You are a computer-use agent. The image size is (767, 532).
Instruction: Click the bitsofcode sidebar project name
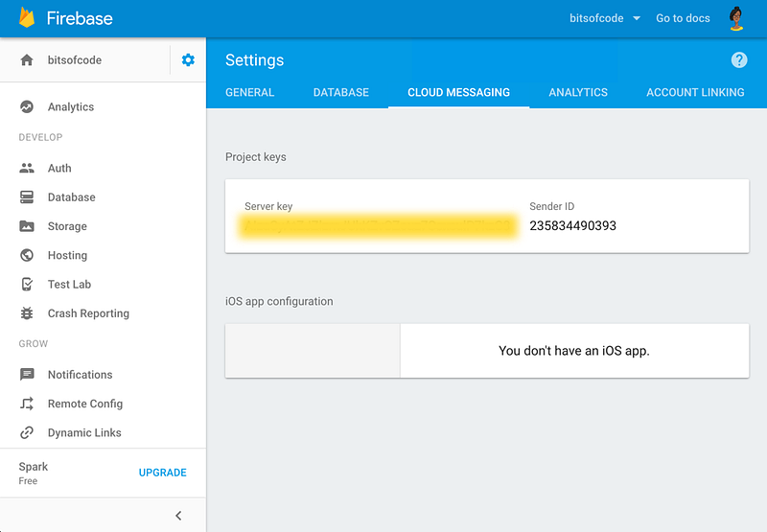(75, 60)
